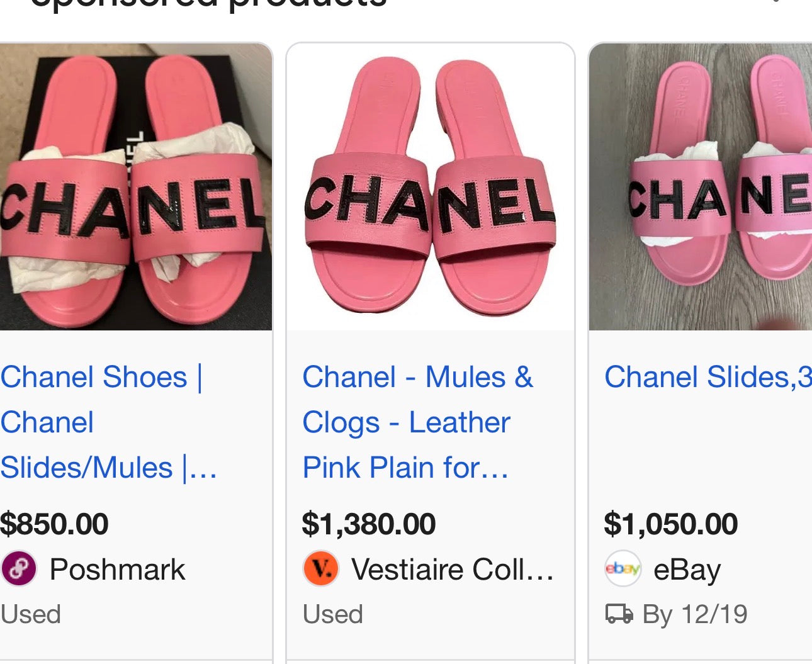Click the $1,380.00 price label

[x=368, y=523]
